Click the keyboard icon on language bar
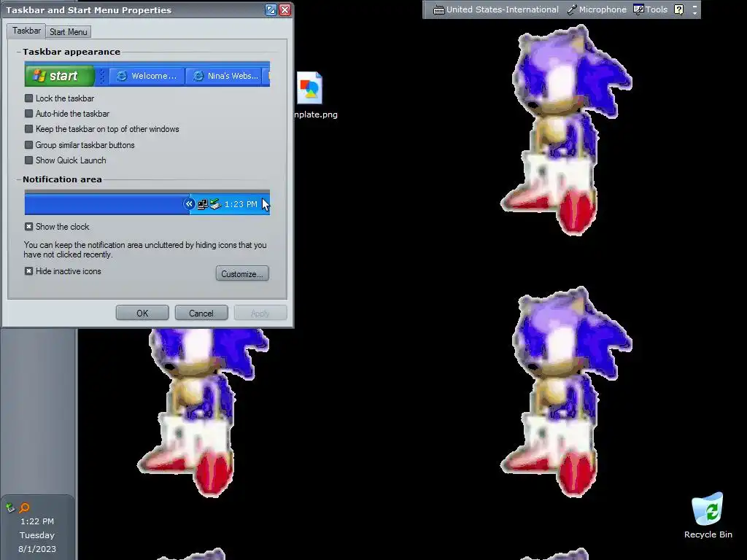The width and height of the screenshot is (747, 560). 438,9
